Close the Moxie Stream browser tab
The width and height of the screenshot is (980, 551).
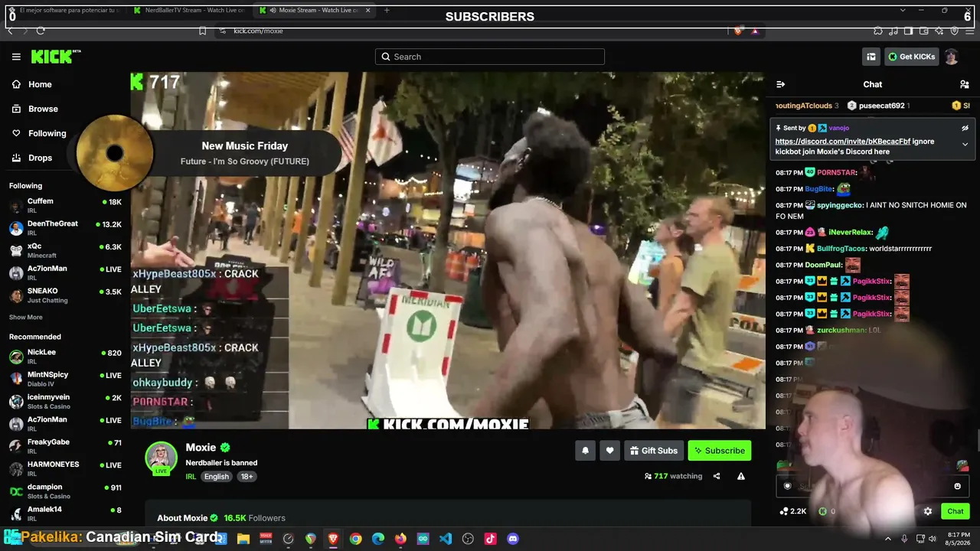[x=368, y=10]
